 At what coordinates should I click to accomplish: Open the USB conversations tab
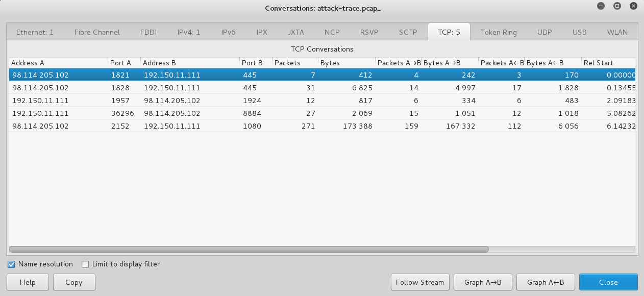point(579,32)
